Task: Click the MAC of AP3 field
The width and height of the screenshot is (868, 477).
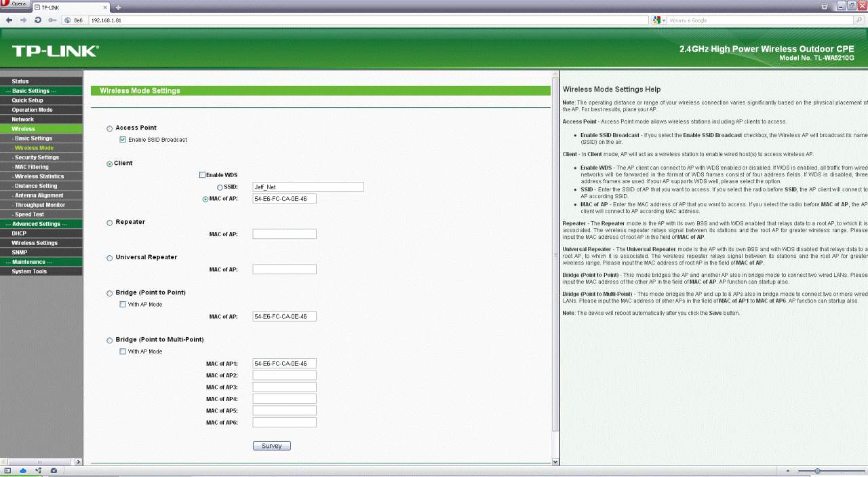Action: pyautogui.click(x=284, y=387)
